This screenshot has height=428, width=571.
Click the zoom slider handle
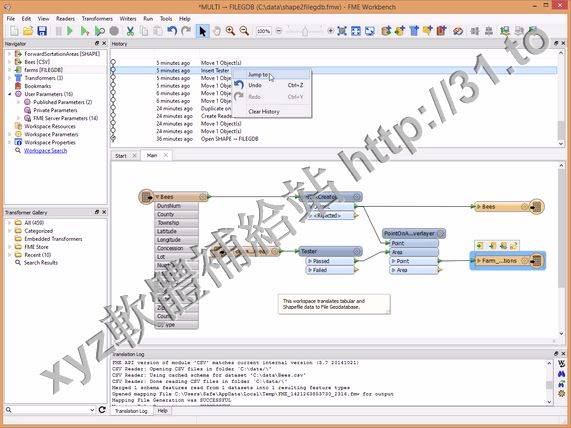click(305, 32)
